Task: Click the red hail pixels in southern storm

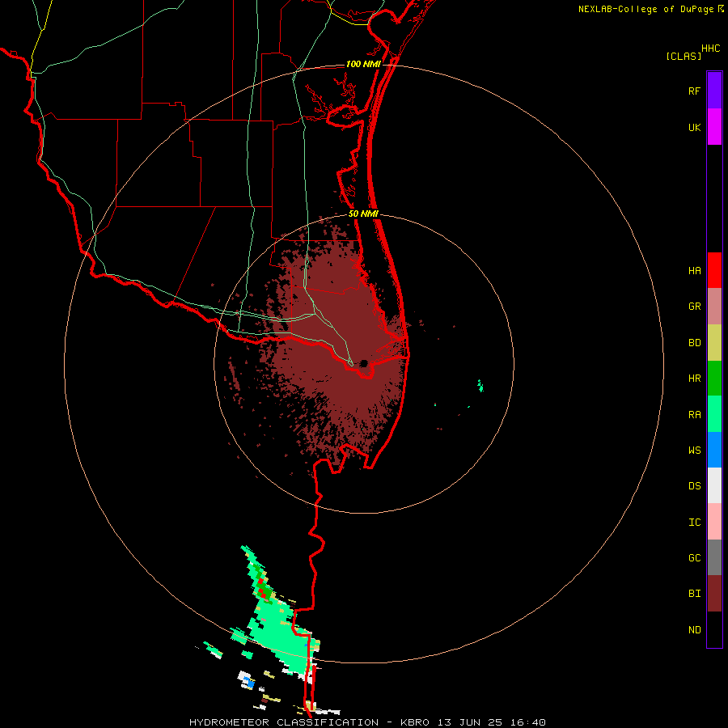Action: click(262, 588)
